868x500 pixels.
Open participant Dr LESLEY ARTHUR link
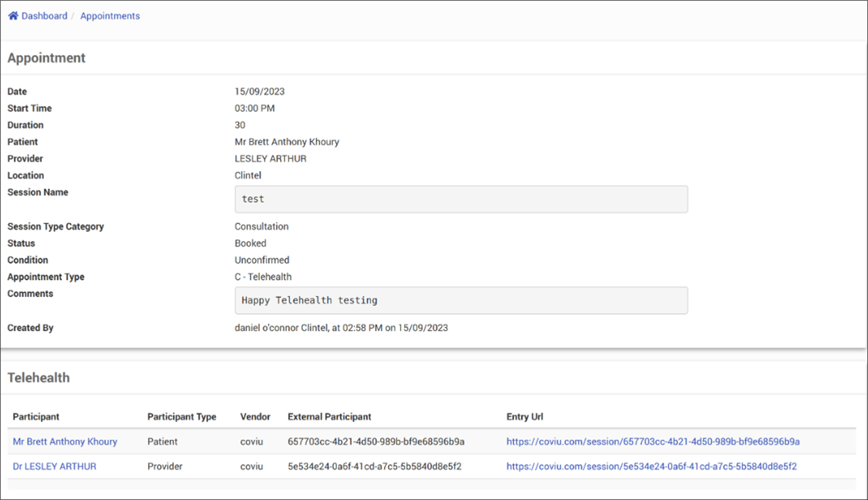[54, 466]
